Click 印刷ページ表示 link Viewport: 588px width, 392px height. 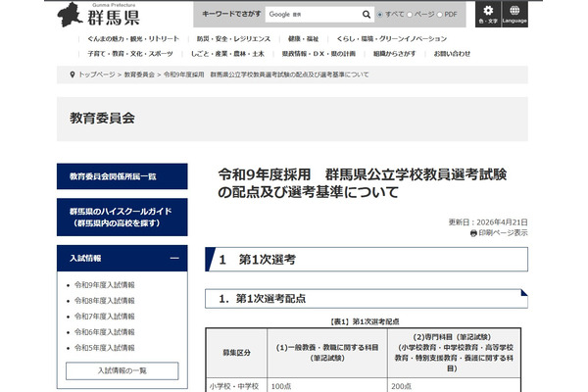[x=503, y=233]
